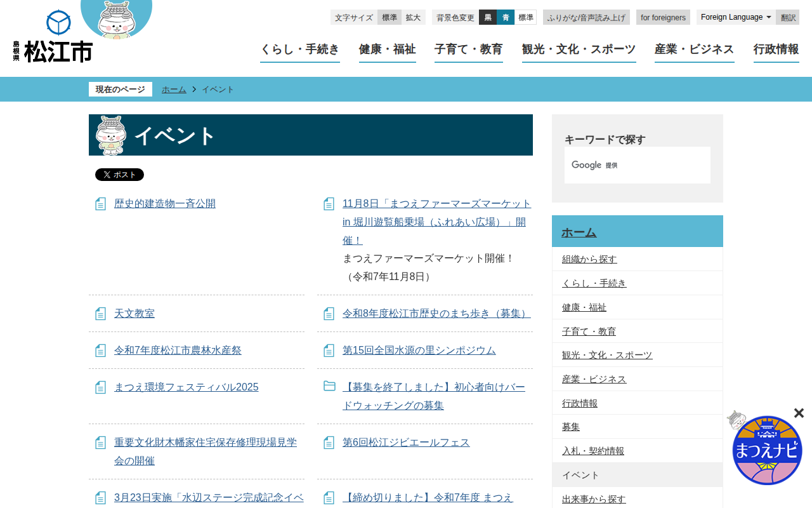The height and width of the screenshot is (508, 812).
Task: Switch background color to 青
Action: [x=506, y=17]
